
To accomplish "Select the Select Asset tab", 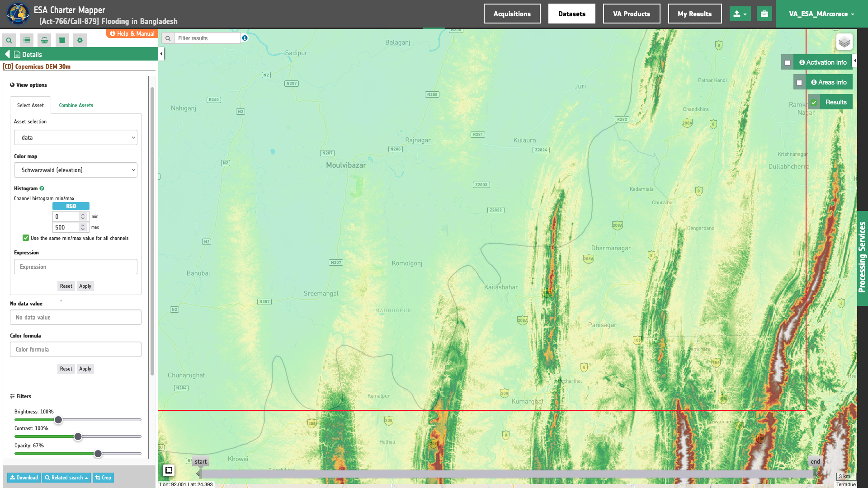I will (x=30, y=105).
